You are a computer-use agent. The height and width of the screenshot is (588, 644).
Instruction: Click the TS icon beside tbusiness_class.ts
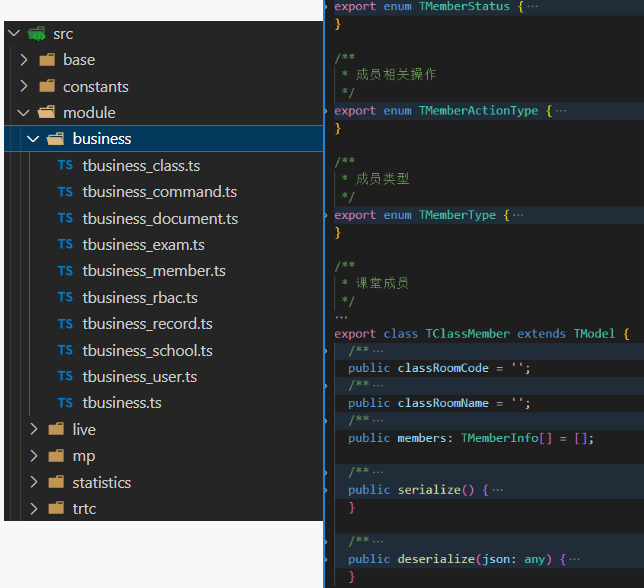pyautogui.click(x=65, y=166)
